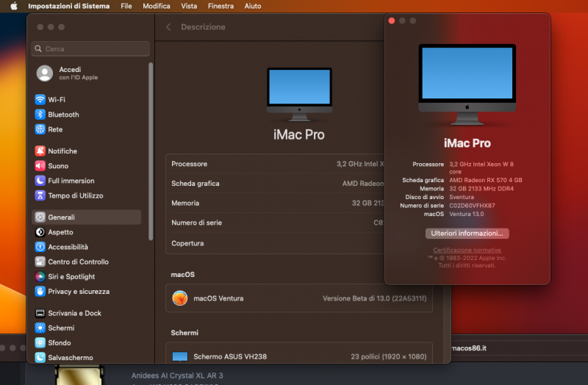
Task: Open the Impostazioni di Sistema menu
Action: pos(68,6)
